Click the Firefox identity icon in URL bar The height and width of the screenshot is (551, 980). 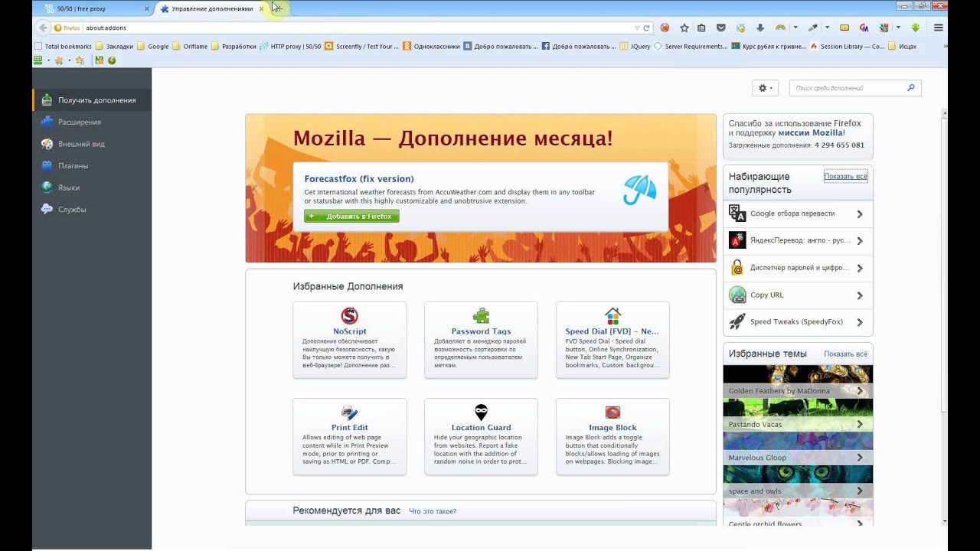[x=67, y=28]
